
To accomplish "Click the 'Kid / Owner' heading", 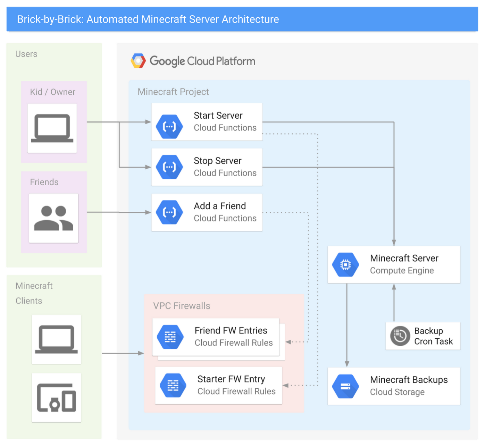I will click(x=52, y=92).
